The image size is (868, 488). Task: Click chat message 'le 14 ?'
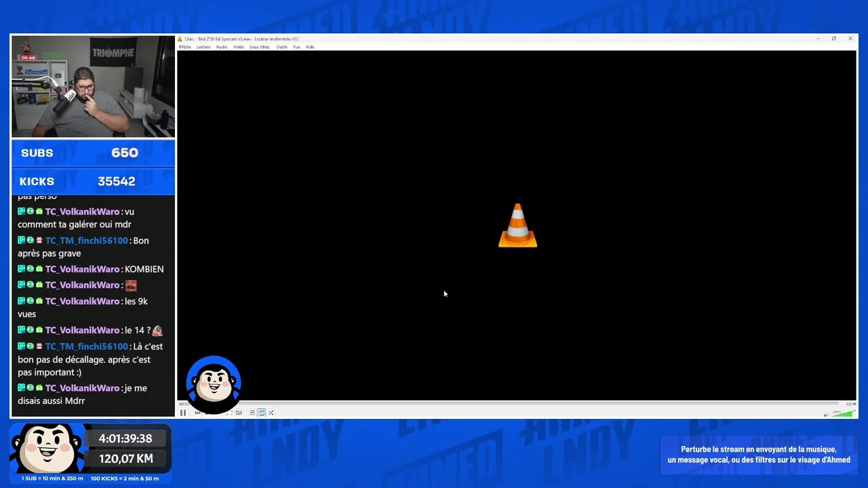pos(137,331)
